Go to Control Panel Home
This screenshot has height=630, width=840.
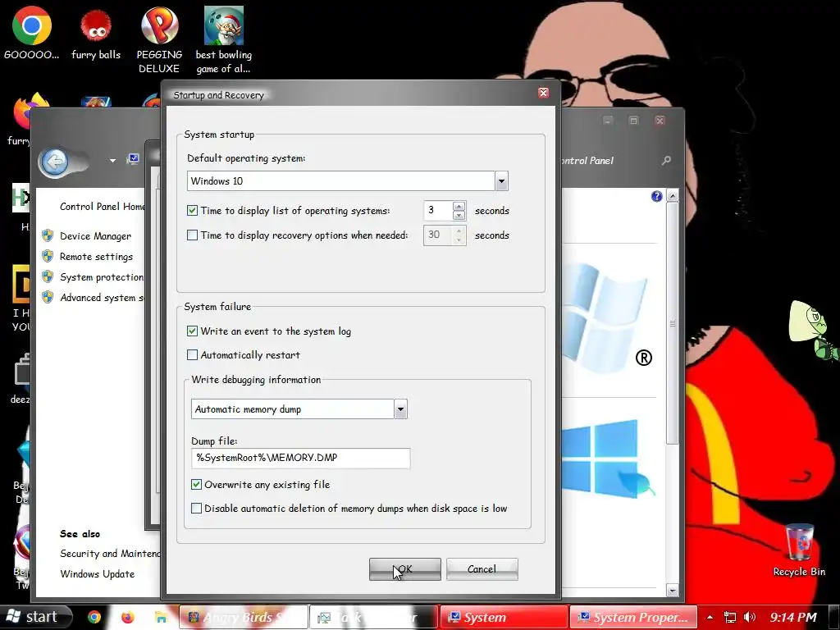102,206
